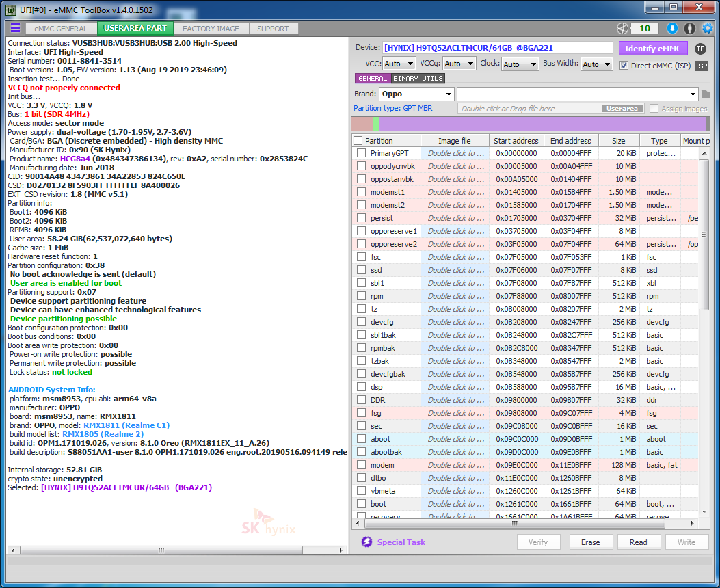
Task: Click the 'RMX1811 (Realme C1)' model text
Action: click(126, 425)
